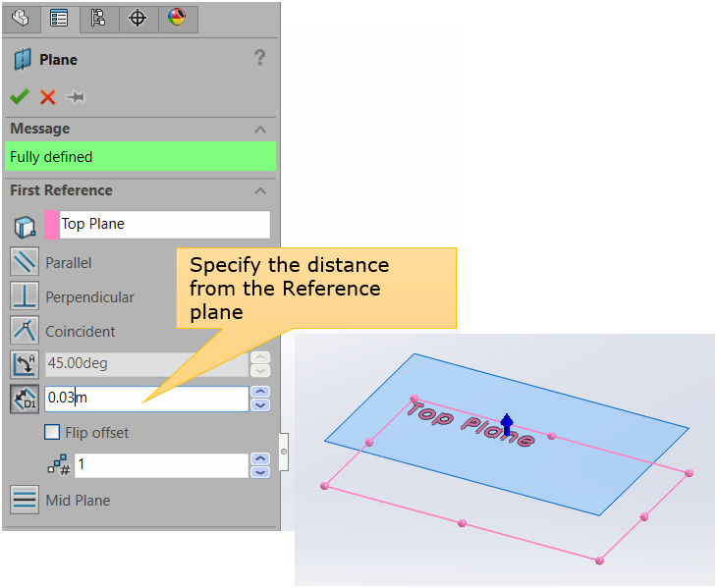Image resolution: width=718 pixels, height=588 pixels.
Task: Decrease the offset distance with down arrow
Action: [x=260, y=405]
